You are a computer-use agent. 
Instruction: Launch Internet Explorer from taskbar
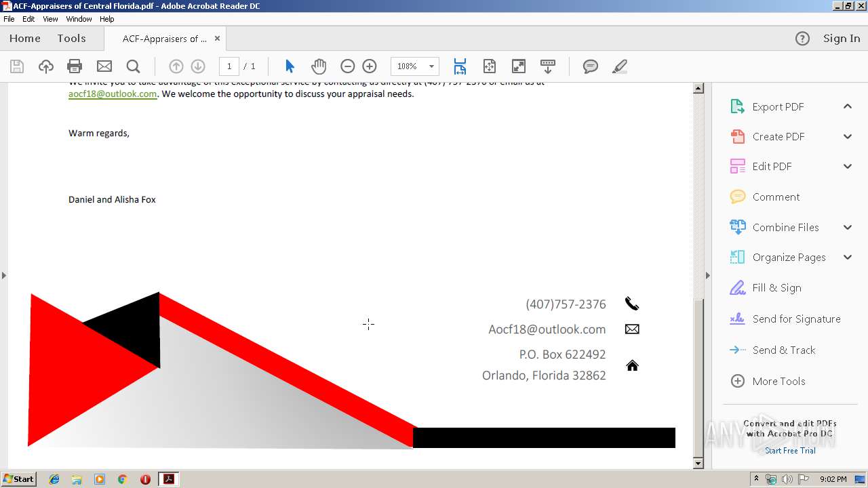pos(54,479)
